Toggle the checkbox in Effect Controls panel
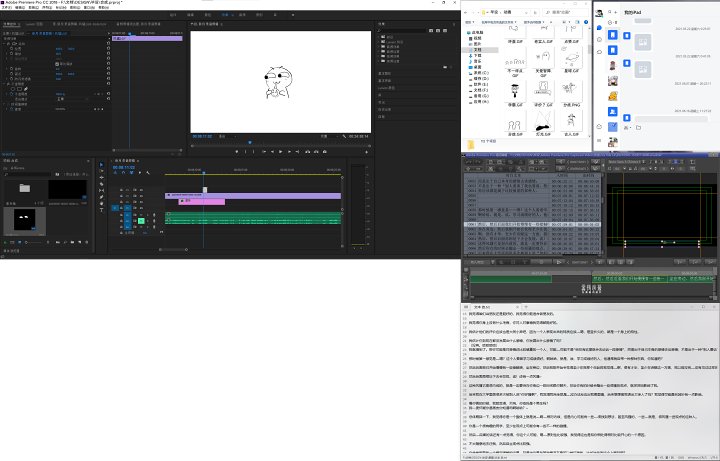This screenshot has height=461, width=720. (x=58, y=62)
